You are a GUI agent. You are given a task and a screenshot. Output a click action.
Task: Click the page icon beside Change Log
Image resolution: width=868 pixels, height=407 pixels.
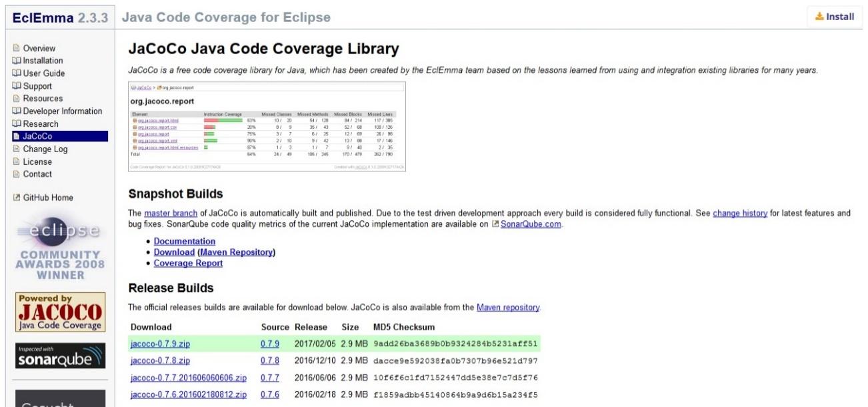(x=17, y=149)
